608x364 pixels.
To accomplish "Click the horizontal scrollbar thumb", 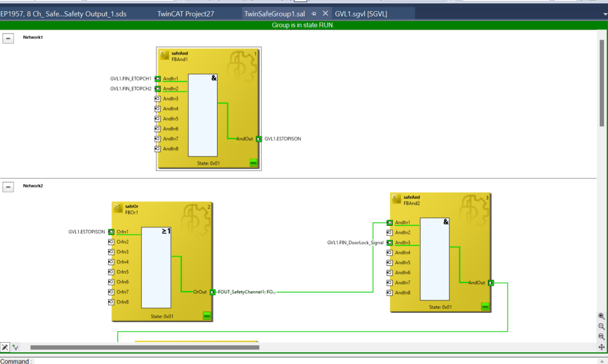I will pos(145,348).
